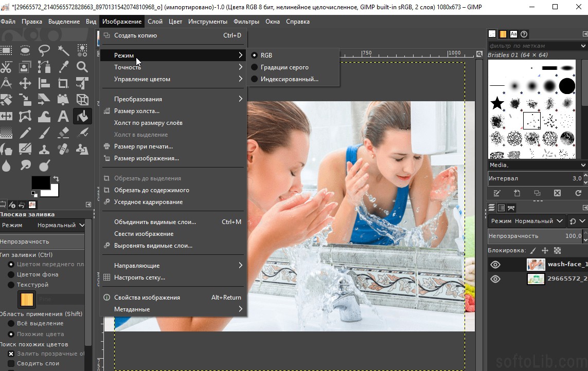The height and width of the screenshot is (371, 588).
Task: Click Свести изображение in the menu
Action: coord(173,233)
